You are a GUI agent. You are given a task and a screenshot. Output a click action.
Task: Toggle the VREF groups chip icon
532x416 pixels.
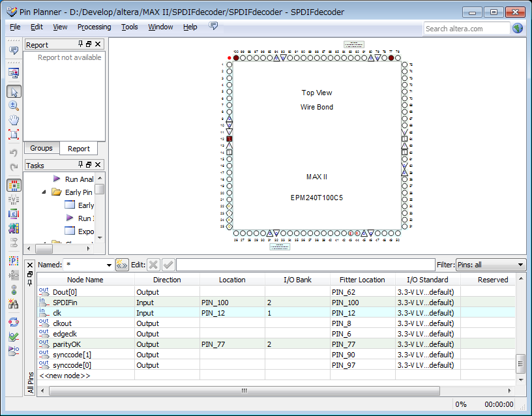coord(14,200)
